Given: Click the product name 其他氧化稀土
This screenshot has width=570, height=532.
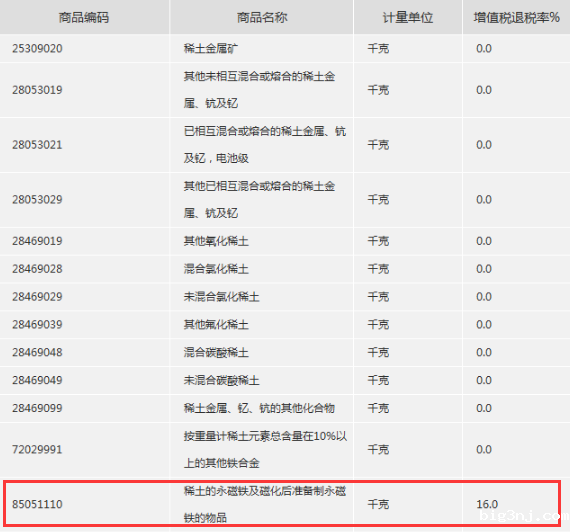Looking at the screenshot, I should point(216,241).
